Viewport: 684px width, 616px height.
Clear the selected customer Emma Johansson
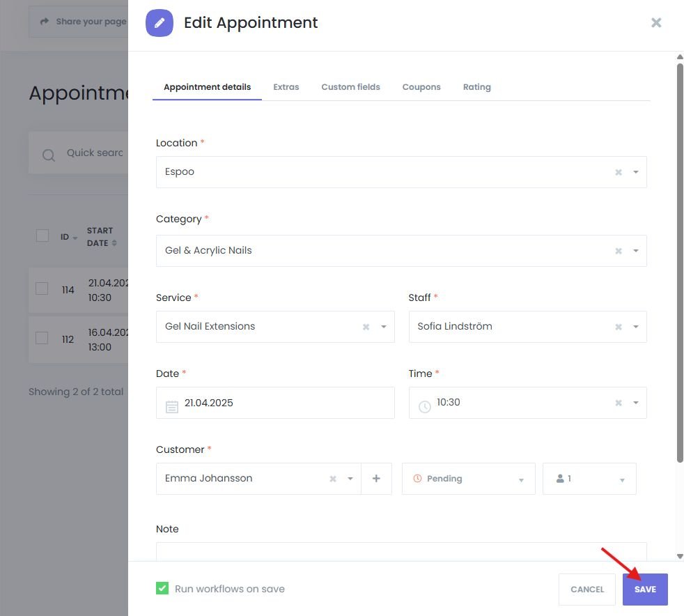(x=332, y=478)
